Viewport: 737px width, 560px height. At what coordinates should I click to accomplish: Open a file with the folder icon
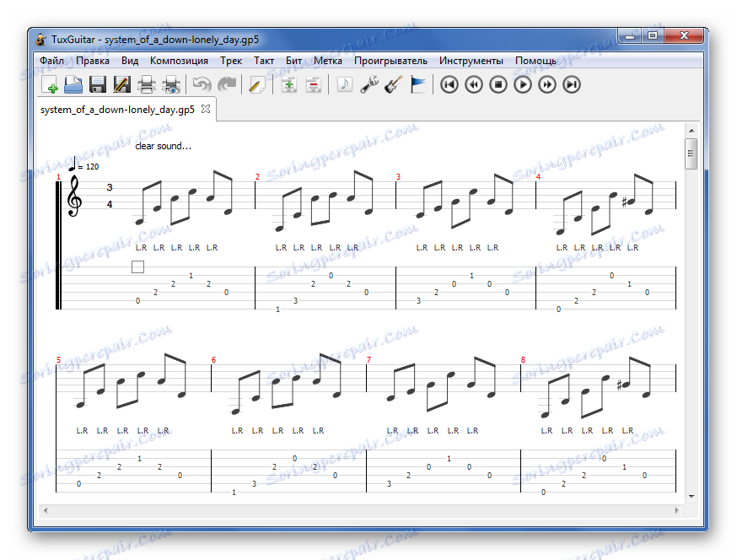click(x=73, y=85)
